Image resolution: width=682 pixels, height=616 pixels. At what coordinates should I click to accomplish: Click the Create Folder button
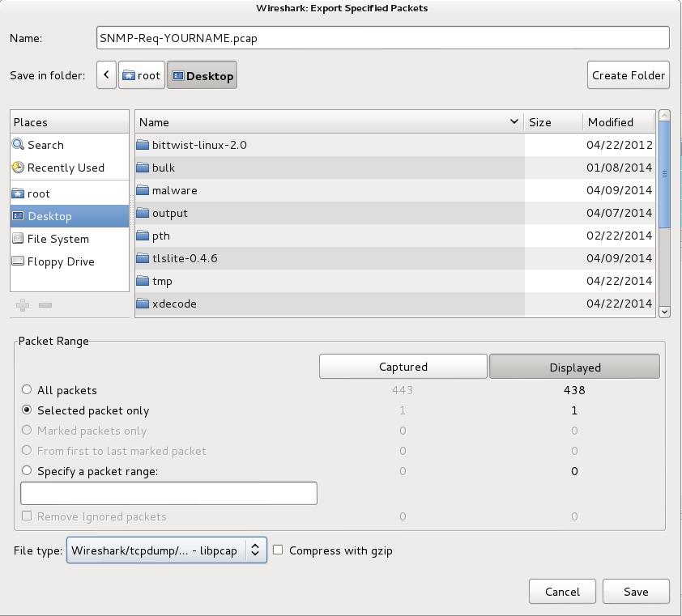pyautogui.click(x=629, y=75)
